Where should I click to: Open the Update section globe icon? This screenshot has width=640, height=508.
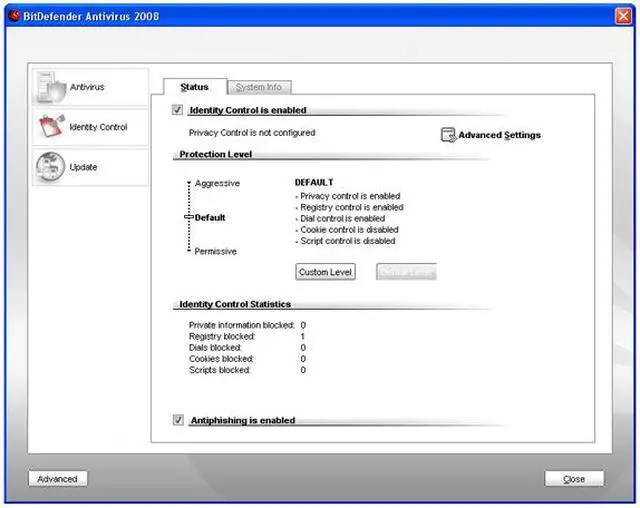[50, 167]
